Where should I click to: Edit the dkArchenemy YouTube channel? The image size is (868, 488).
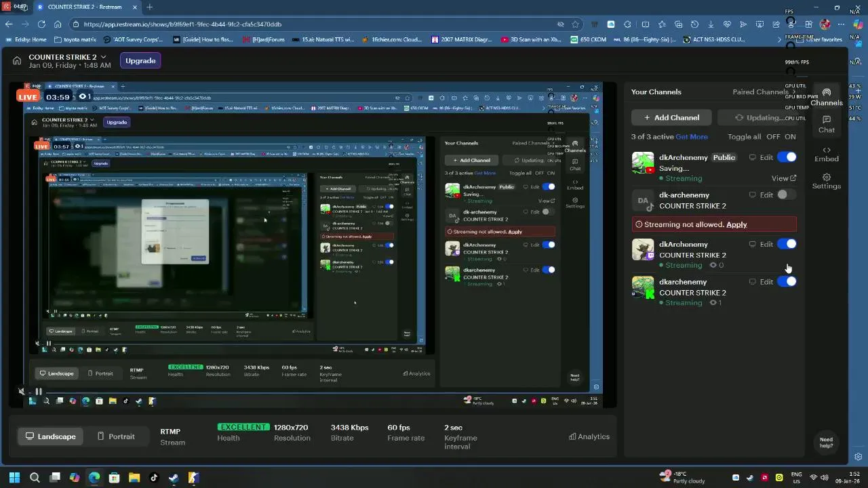[766, 157]
